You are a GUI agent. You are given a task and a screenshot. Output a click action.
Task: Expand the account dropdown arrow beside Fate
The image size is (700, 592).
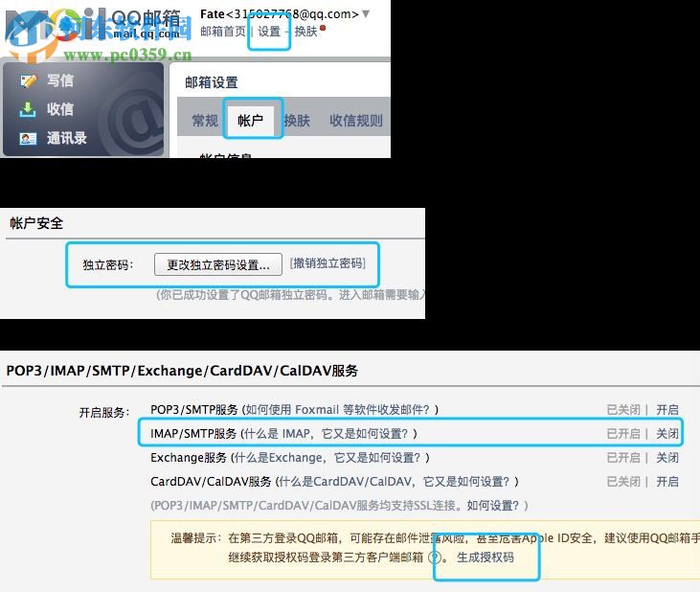(x=366, y=13)
